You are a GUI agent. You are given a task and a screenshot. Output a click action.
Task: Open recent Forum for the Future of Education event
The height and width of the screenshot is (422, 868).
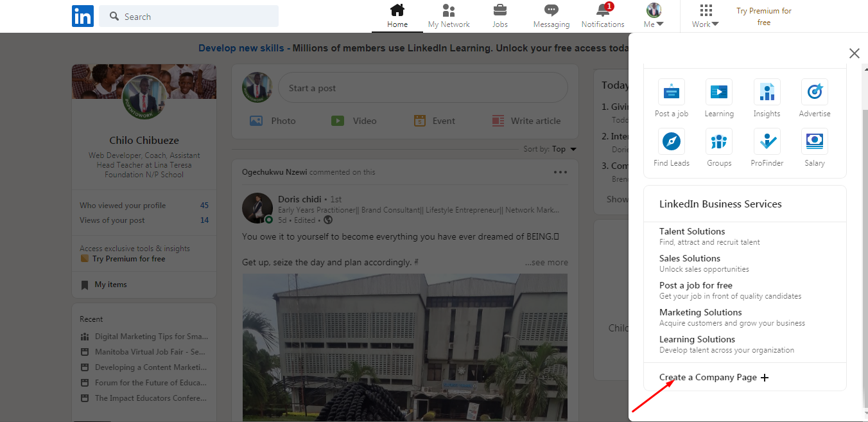click(144, 383)
